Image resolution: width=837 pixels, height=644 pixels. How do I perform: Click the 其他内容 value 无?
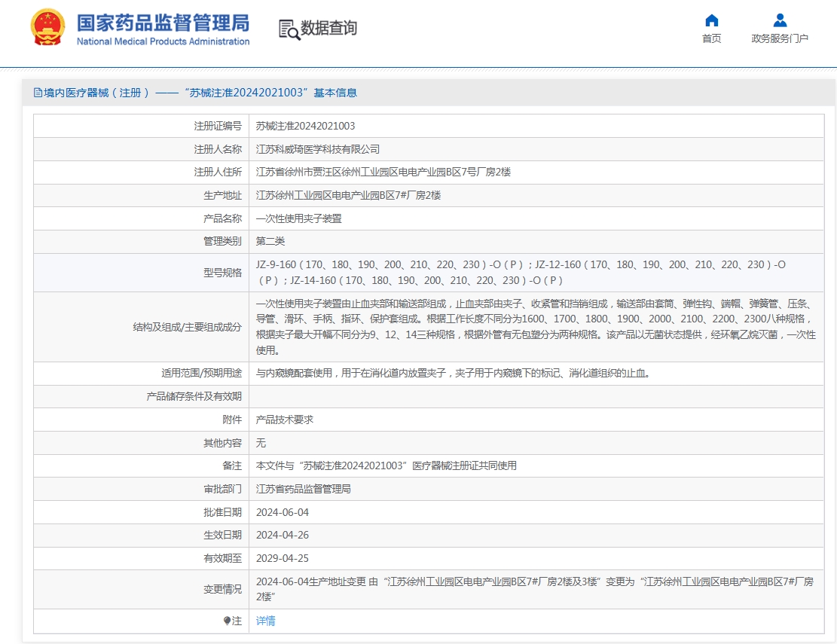coord(261,444)
